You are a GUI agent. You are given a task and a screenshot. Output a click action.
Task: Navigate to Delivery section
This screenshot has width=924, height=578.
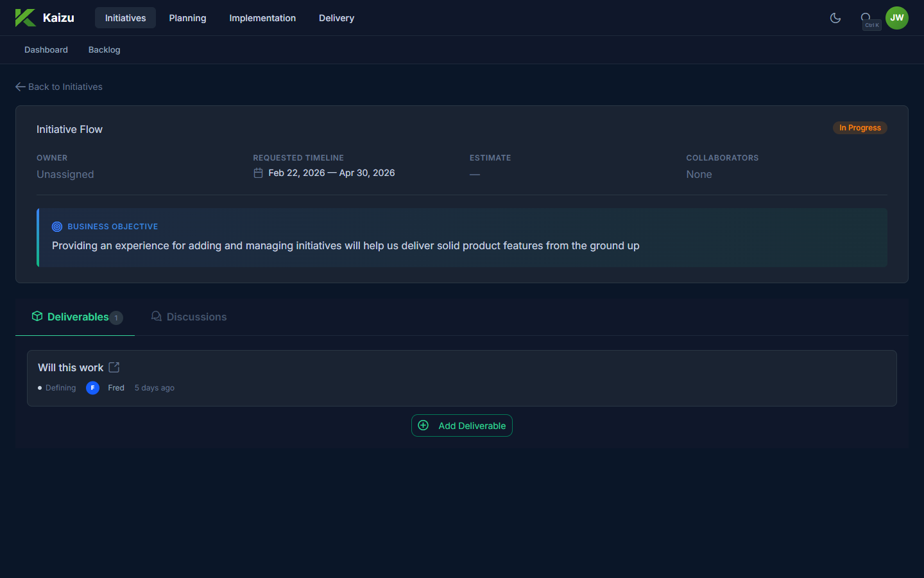336,18
